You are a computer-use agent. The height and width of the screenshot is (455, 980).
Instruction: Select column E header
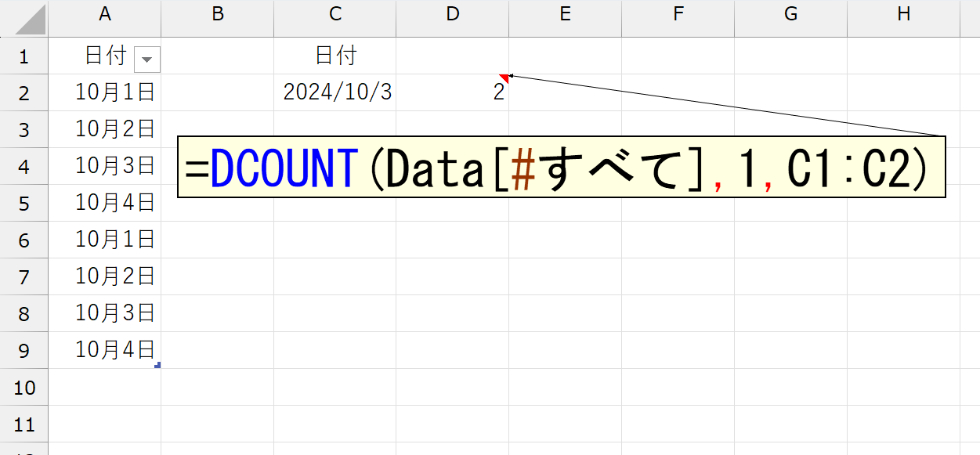(566, 18)
